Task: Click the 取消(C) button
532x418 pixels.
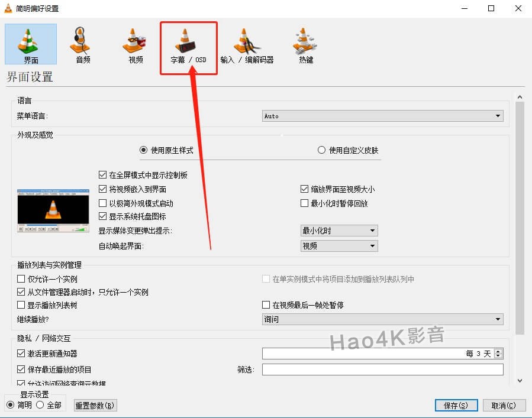Action: 504,406
